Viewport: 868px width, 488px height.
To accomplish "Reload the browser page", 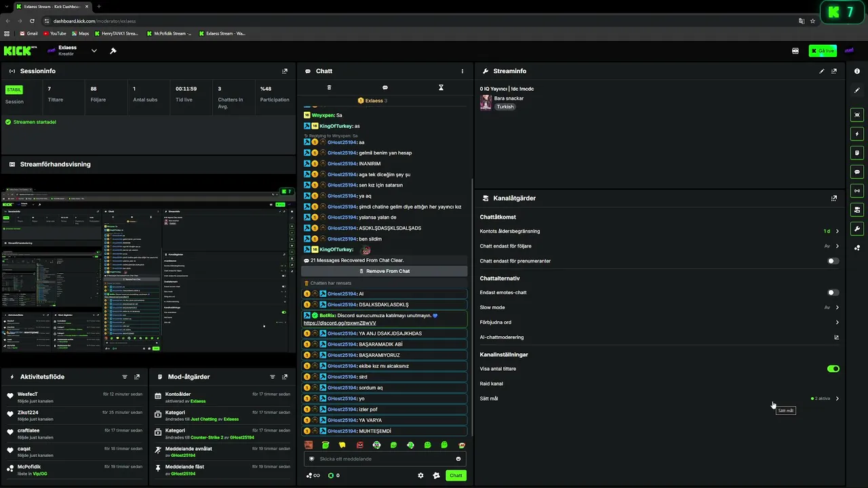I will click(32, 21).
